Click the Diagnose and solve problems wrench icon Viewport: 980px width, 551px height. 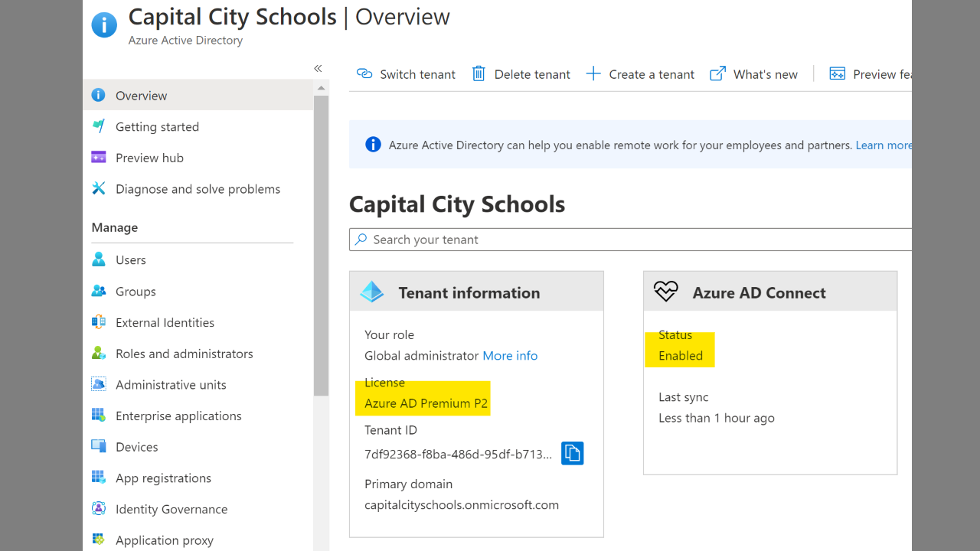[x=98, y=188]
